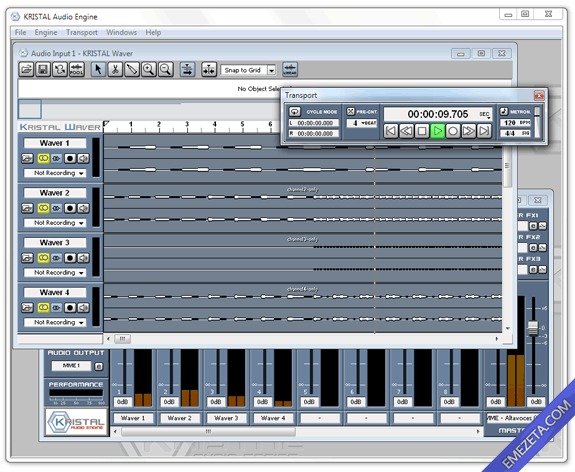Click the Waver 1 track name field

[55, 143]
